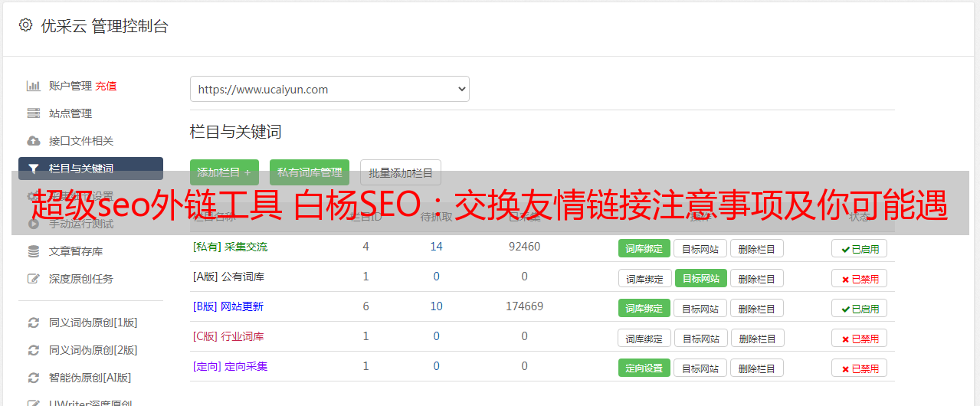Toggle the 已禁用 status for 定向采集

[x=860, y=368]
